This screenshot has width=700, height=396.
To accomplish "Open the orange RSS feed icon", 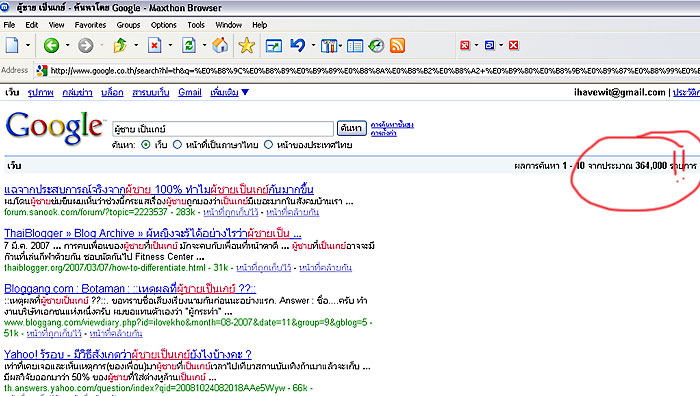I will 397,46.
